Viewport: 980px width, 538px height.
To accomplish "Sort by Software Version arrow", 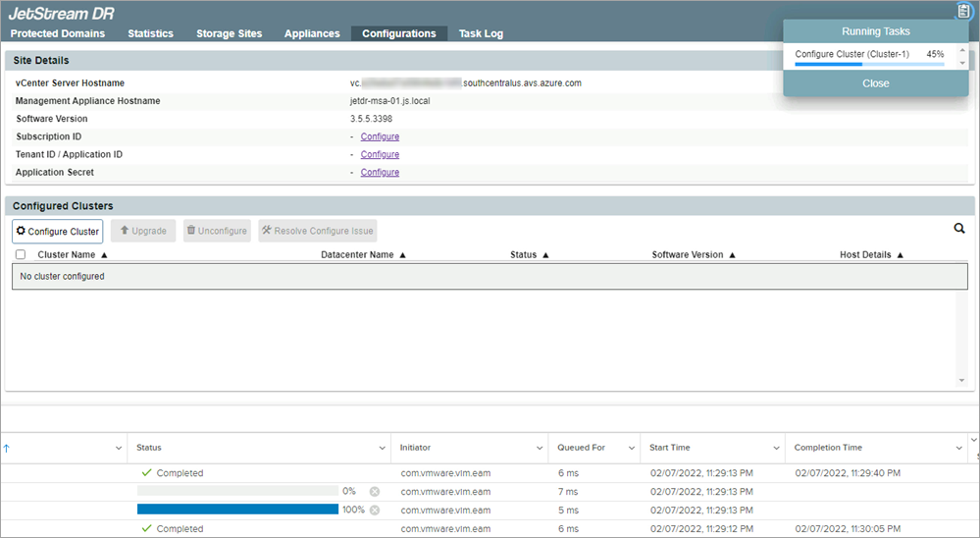I will (x=732, y=255).
